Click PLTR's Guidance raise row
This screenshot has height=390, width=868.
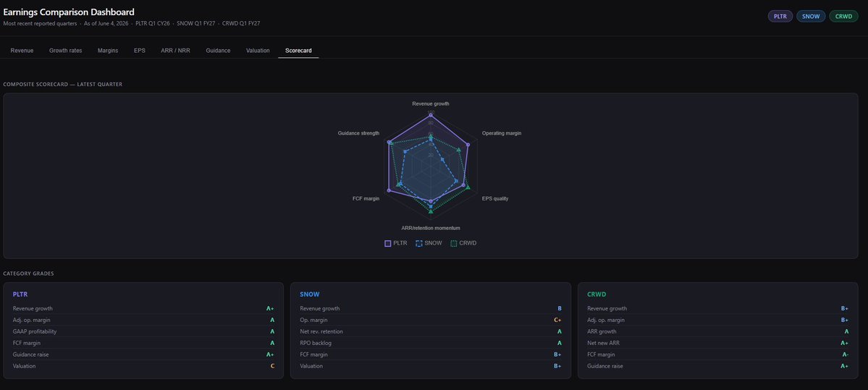point(143,355)
